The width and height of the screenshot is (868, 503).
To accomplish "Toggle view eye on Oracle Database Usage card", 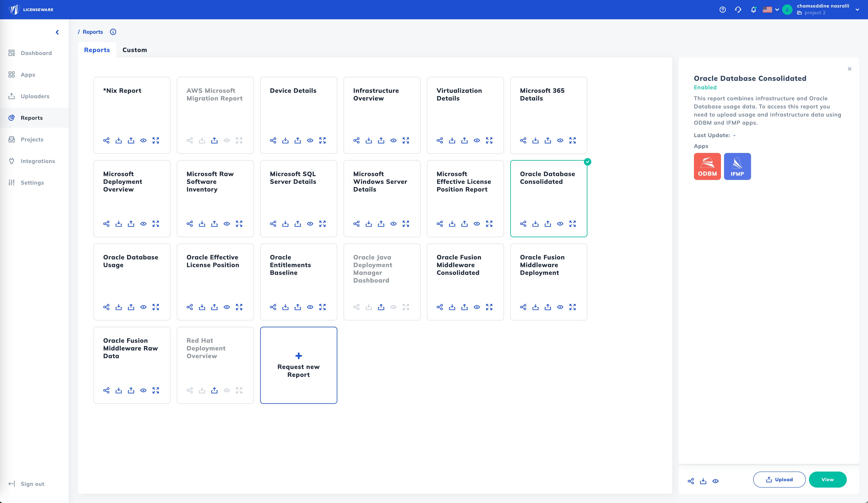I will pyautogui.click(x=143, y=307).
